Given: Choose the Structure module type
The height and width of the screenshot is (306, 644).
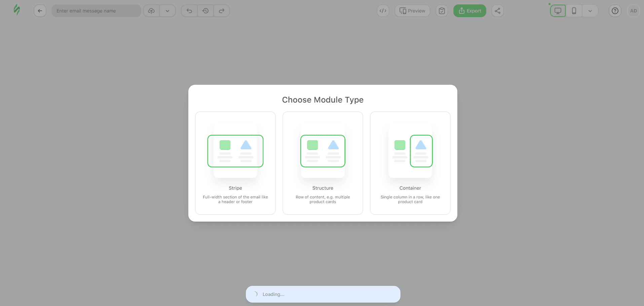Looking at the screenshot, I should pyautogui.click(x=323, y=163).
